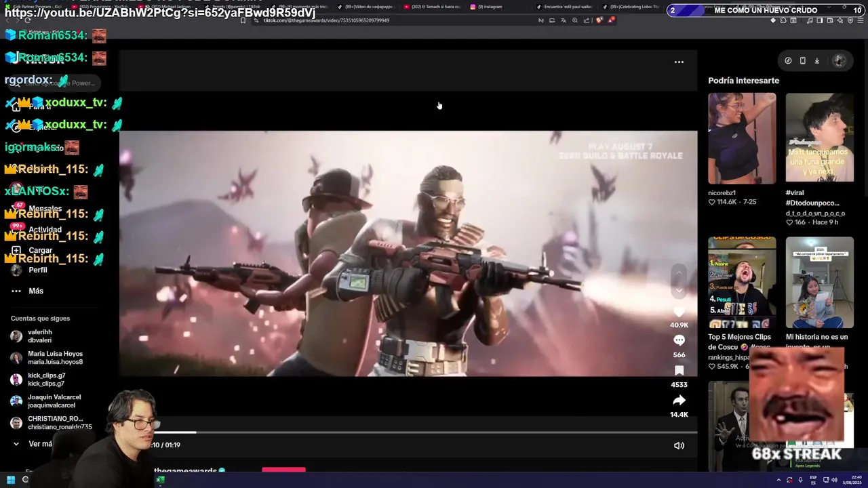Screen dimensions: 868x488
Task: Open Actividad in the sidebar
Action: pos(37,229)
